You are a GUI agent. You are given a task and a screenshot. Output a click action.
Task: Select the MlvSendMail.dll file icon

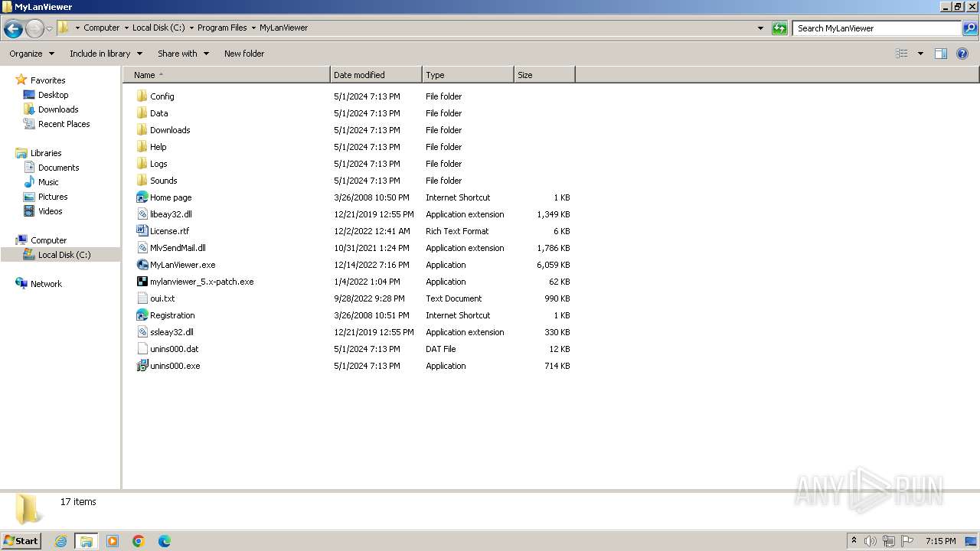(142, 248)
